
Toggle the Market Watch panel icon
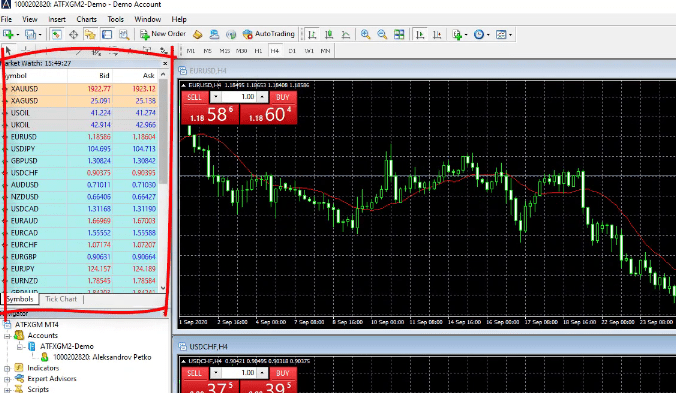coord(56,34)
